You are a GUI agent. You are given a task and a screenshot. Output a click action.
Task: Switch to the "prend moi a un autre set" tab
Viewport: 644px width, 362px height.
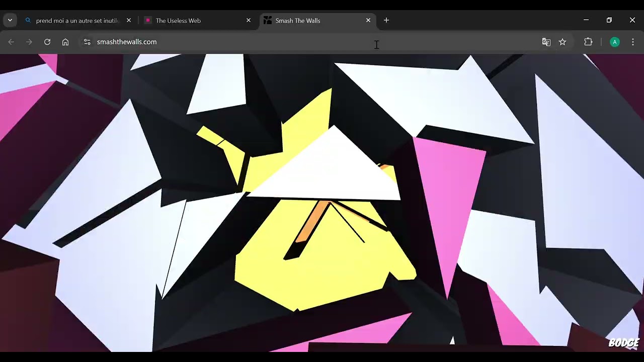tap(77, 21)
